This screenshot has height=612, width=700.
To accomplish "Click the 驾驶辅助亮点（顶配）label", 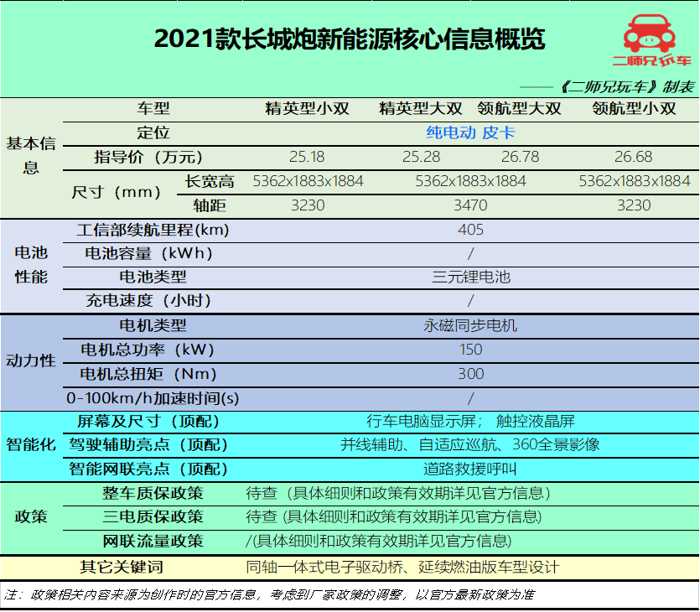I will 148,445.
